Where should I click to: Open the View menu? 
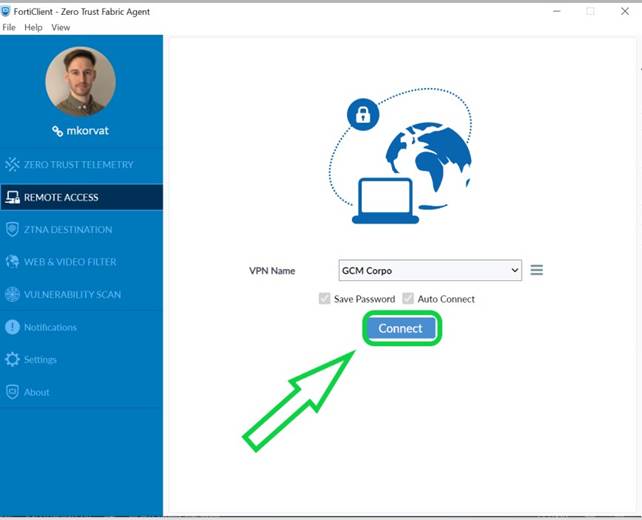pyautogui.click(x=61, y=27)
